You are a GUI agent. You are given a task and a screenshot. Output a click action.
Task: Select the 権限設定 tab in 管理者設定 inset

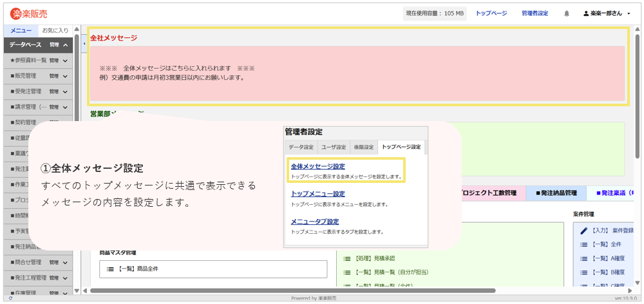[x=364, y=147]
